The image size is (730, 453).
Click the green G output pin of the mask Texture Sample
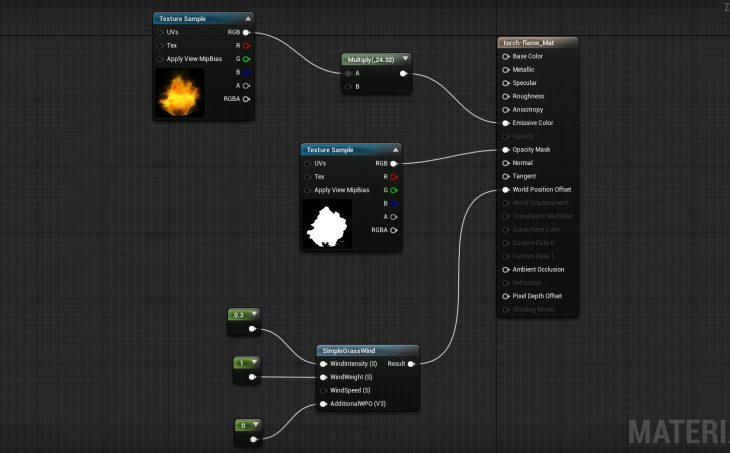click(x=394, y=190)
